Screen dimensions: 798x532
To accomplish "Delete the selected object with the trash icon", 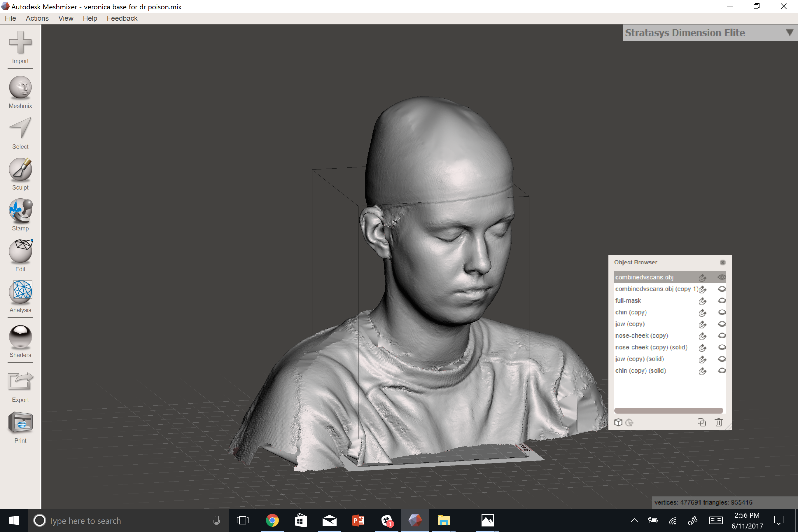I will pos(719,422).
